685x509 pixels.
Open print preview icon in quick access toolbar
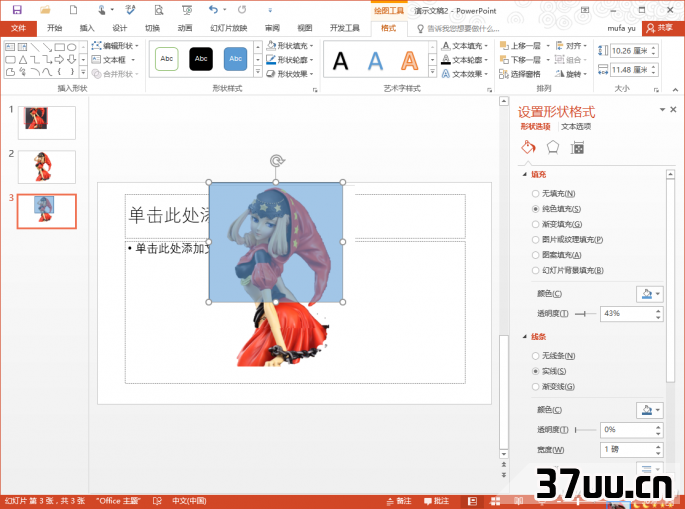pyautogui.click(x=159, y=10)
